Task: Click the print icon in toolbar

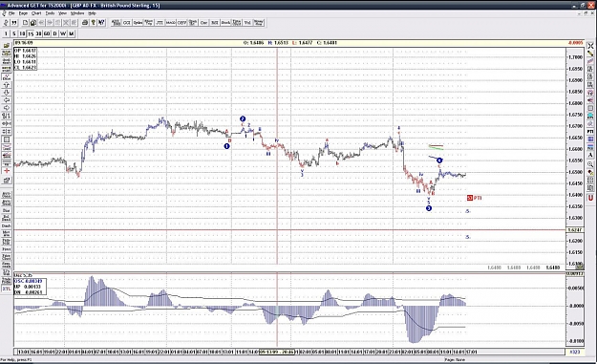Action: pyautogui.click(x=85, y=23)
